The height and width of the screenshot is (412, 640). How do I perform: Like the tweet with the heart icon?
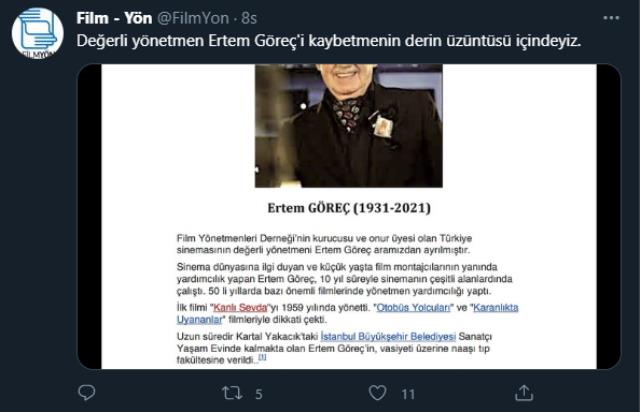coord(378,393)
